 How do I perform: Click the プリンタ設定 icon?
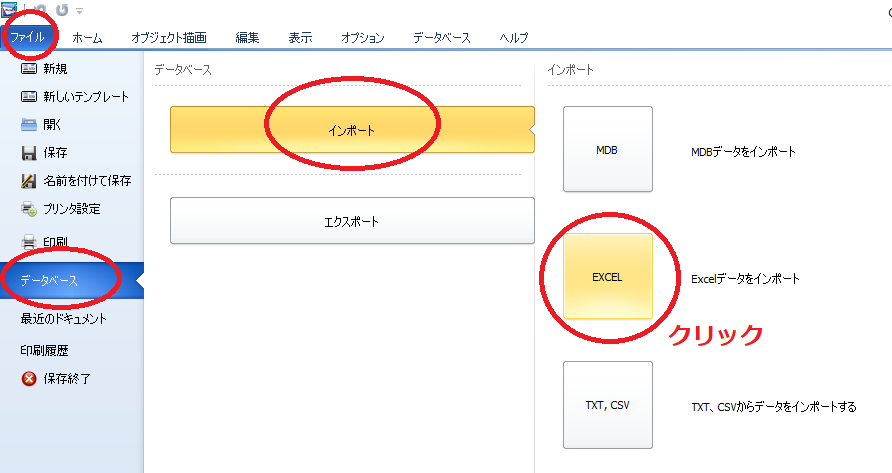[x=28, y=209]
